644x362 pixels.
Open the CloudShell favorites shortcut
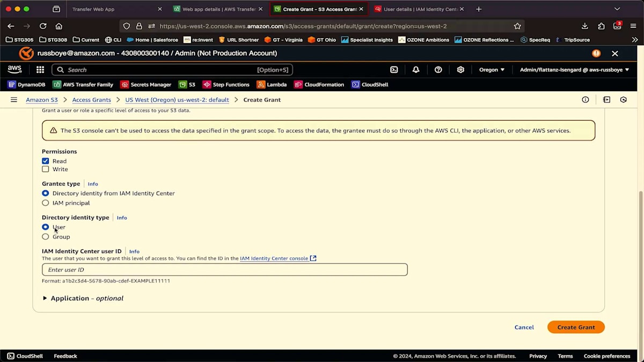click(x=370, y=85)
